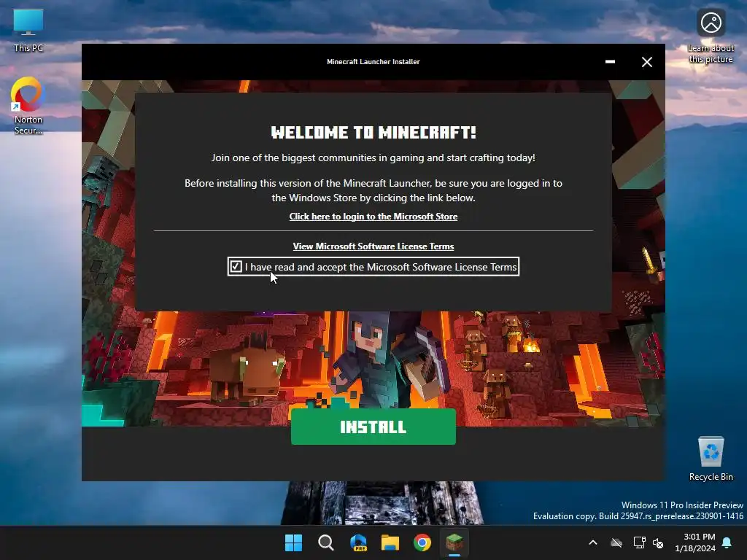
Task: Open the Microsoft Store login link
Action: (x=373, y=216)
